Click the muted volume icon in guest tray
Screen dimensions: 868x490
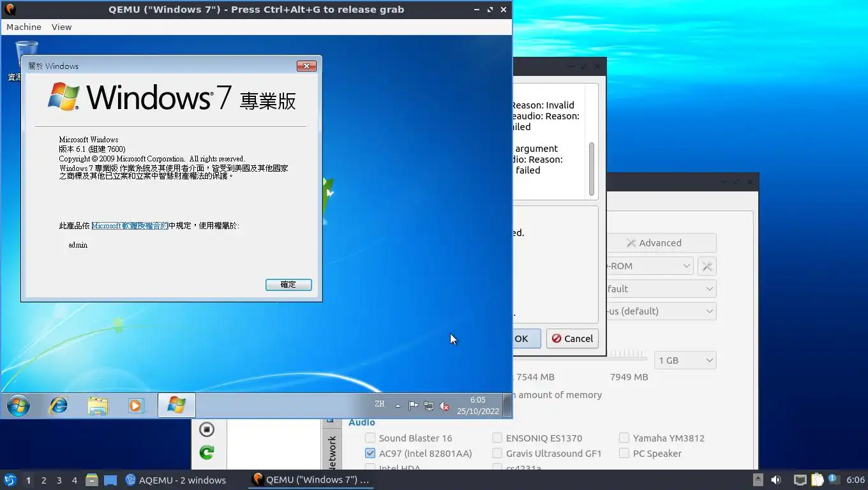(x=445, y=406)
